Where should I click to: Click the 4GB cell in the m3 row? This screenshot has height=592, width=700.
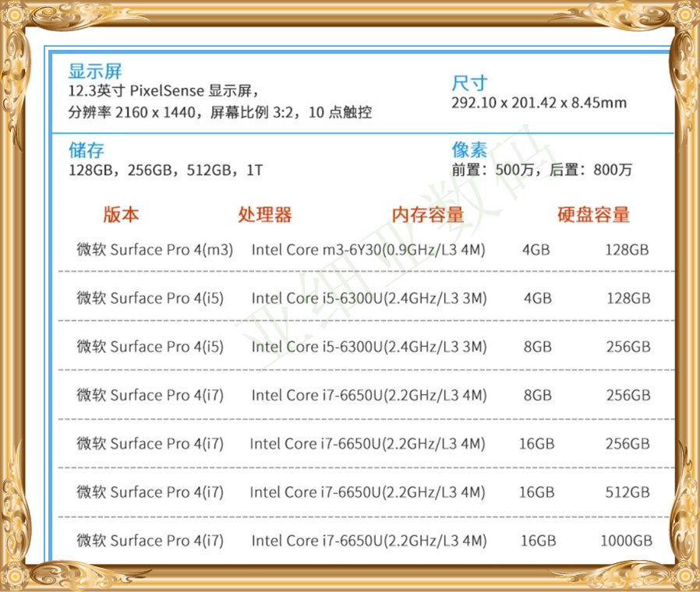(536, 249)
